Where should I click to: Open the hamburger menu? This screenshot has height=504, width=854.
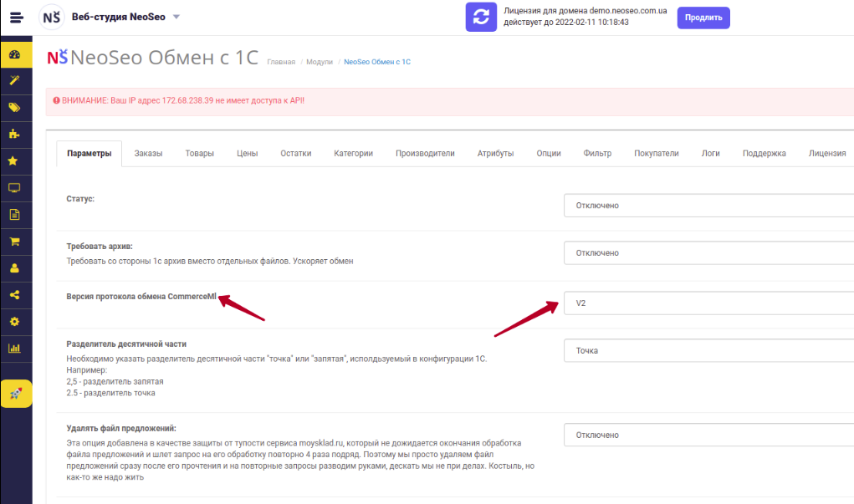pos(17,18)
